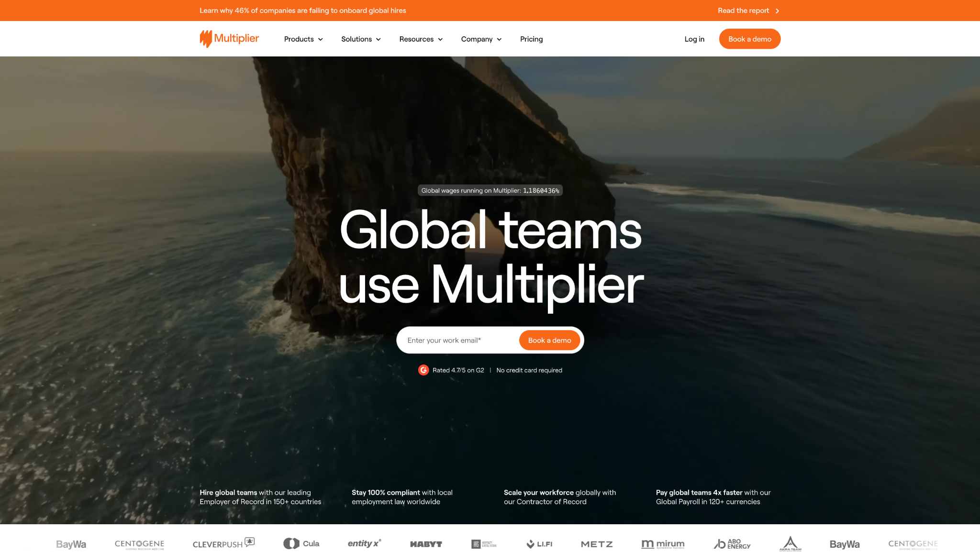The height and width of the screenshot is (552, 980).
Task: Open Scale your workforce Contractor of Record blurb
Action: pos(560,497)
